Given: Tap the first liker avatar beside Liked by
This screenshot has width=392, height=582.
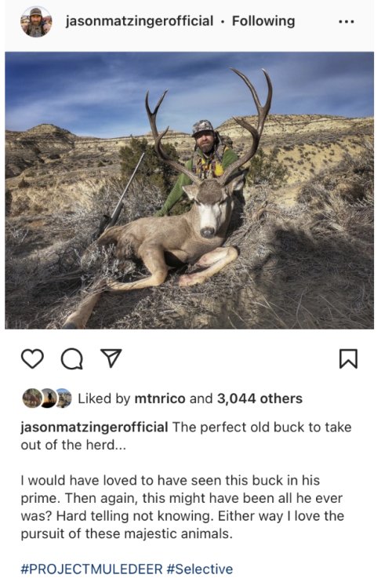Looking at the screenshot, I should [31, 398].
